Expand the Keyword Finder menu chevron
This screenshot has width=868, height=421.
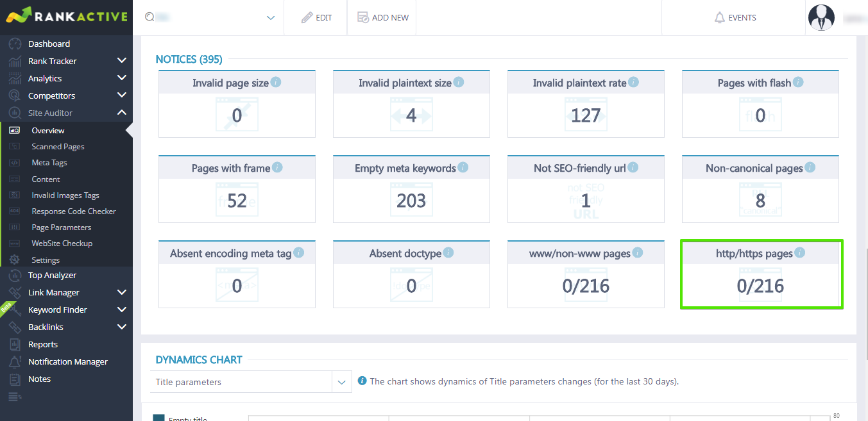tap(122, 310)
